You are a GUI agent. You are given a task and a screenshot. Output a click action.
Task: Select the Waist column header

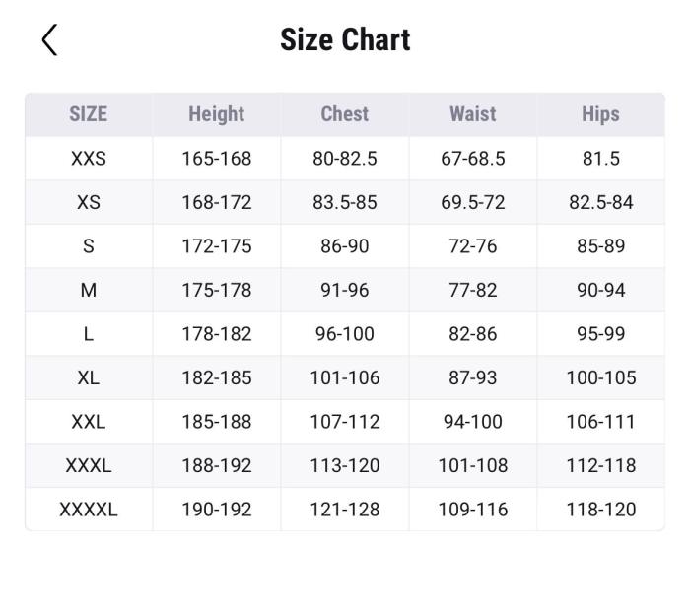point(473,114)
